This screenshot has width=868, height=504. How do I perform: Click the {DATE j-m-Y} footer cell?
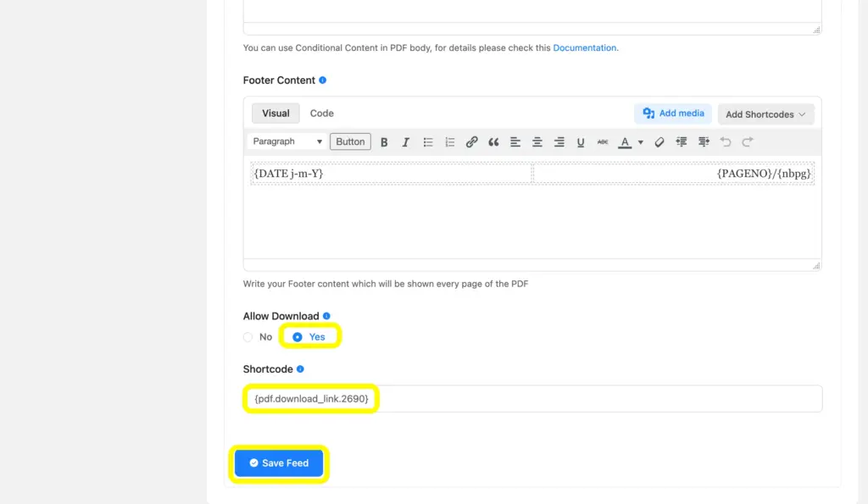[x=392, y=173]
